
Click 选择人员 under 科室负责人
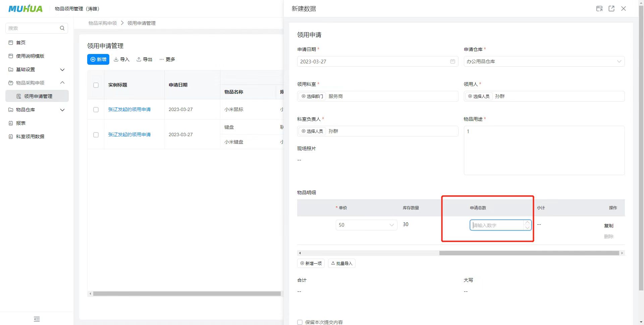(312, 131)
